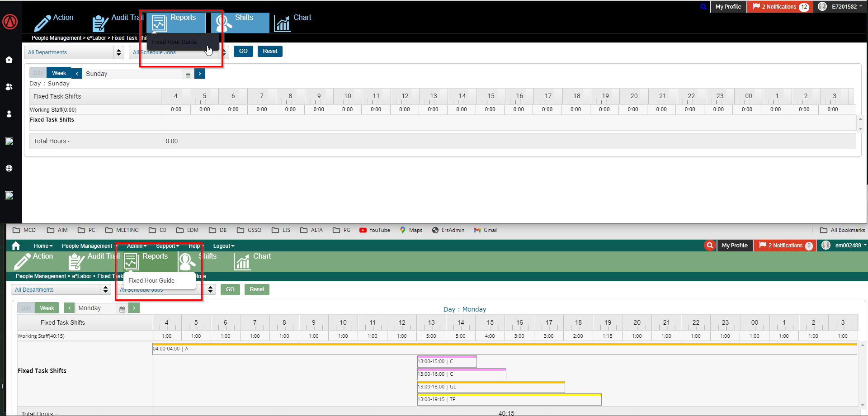
Task: Go to next day after Sunday
Action: point(200,73)
